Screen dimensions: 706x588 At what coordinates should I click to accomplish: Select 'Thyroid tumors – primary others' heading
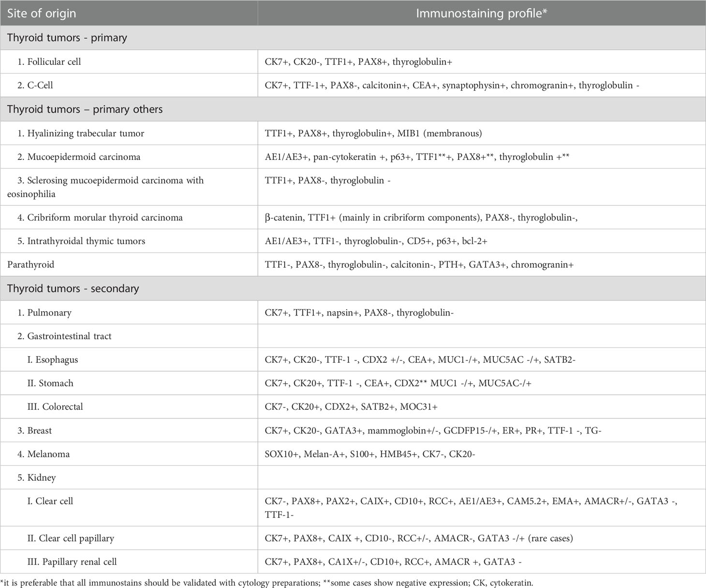85,109
